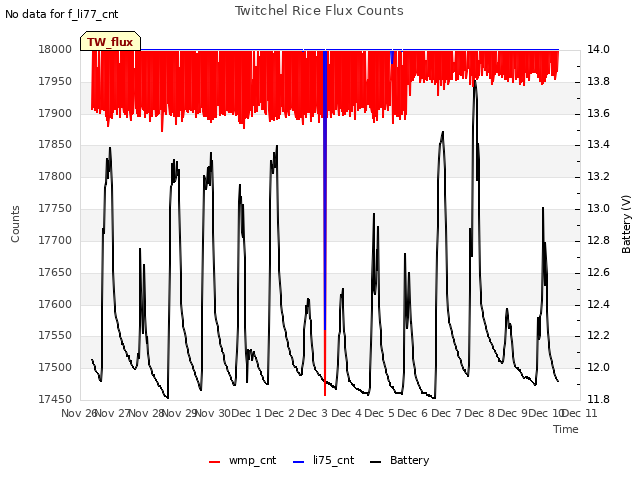The width and height of the screenshot is (640, 480).
Task: Click the Dec 11 date tick label
Action: (580, 413)
